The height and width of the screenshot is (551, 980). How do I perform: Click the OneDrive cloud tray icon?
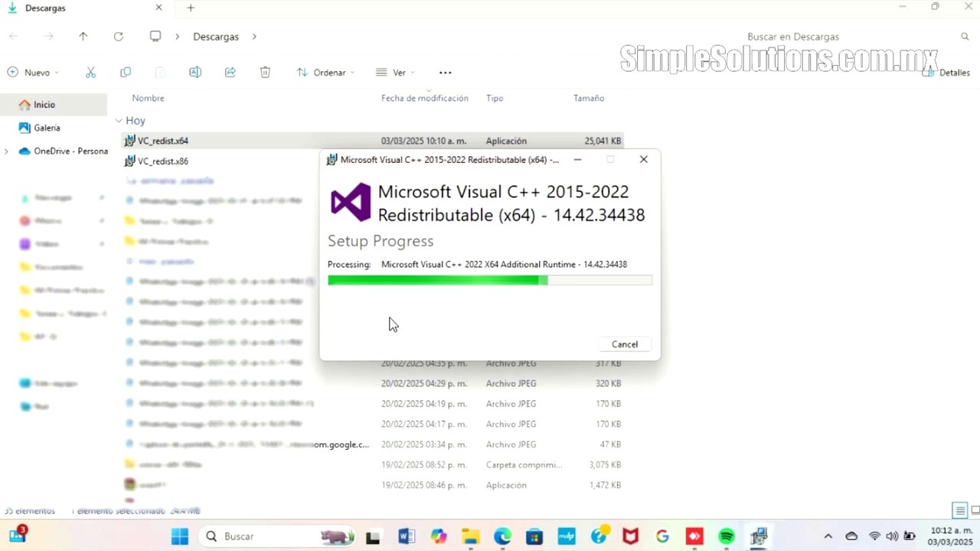pos(851,536)
